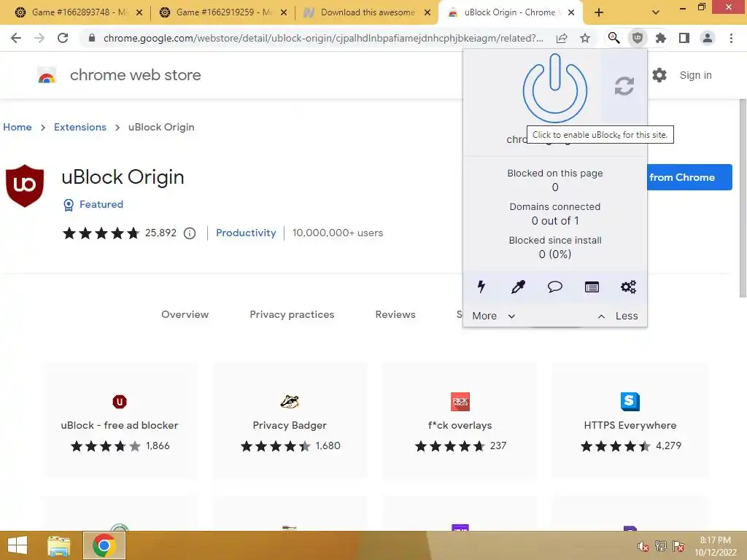Open a new browser tab

[599, 13]
